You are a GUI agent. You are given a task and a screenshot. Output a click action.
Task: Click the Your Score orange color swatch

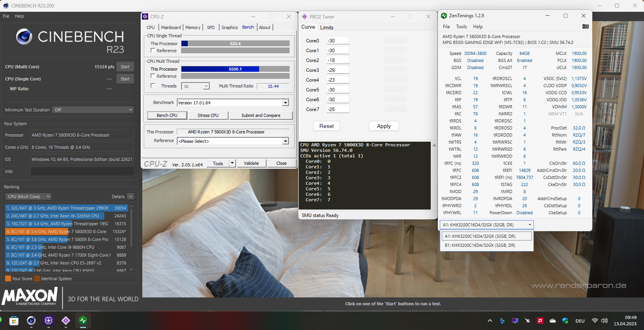pyautogui.click(x=8, y=279)
